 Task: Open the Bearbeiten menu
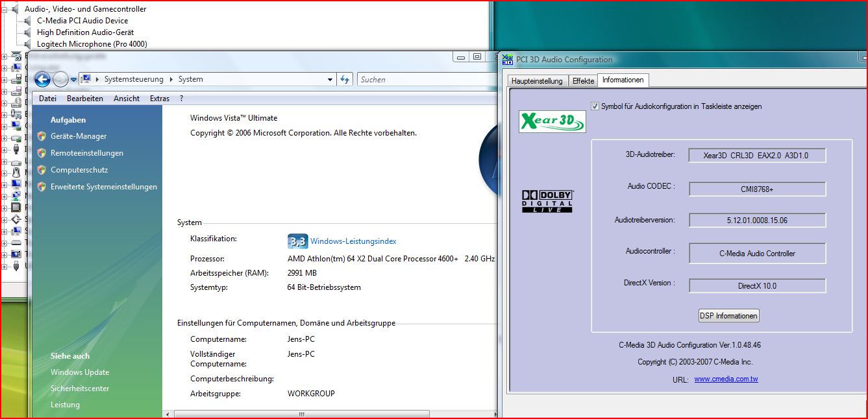point(85,99)
